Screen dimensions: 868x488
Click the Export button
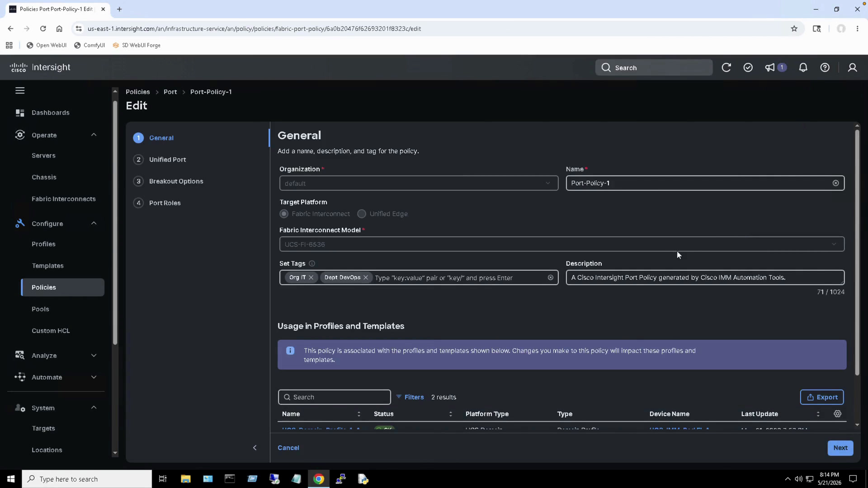(822, 397)
